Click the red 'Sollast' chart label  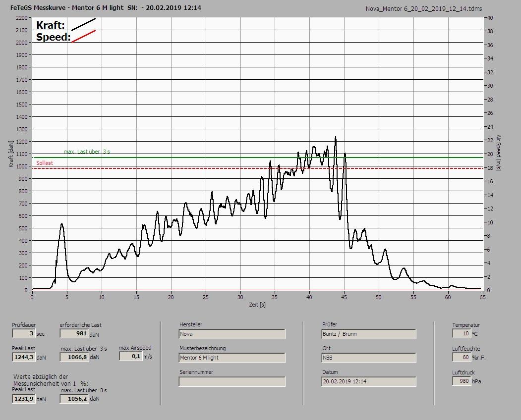click(x=45, y=163)
